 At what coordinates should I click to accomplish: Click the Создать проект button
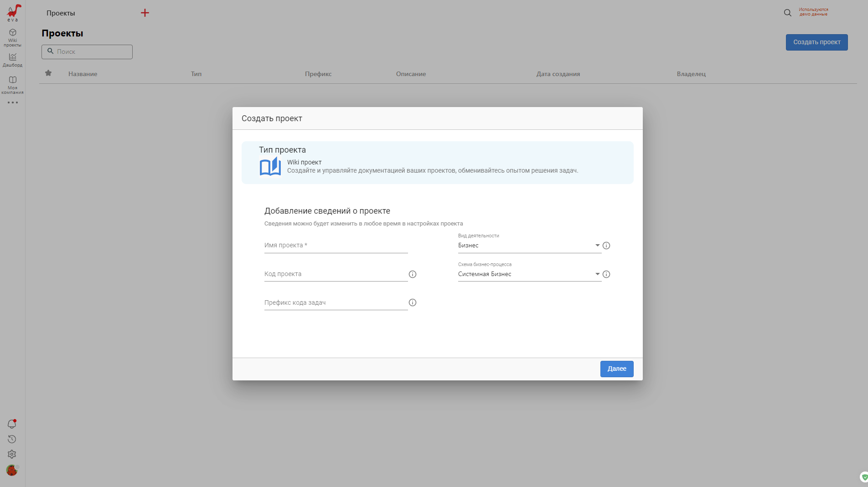(816, 42)
